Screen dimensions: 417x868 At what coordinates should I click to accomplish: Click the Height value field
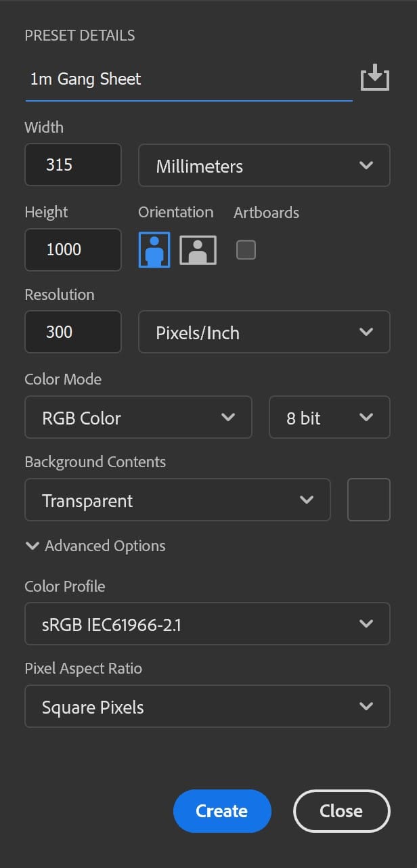click(72, 250)
